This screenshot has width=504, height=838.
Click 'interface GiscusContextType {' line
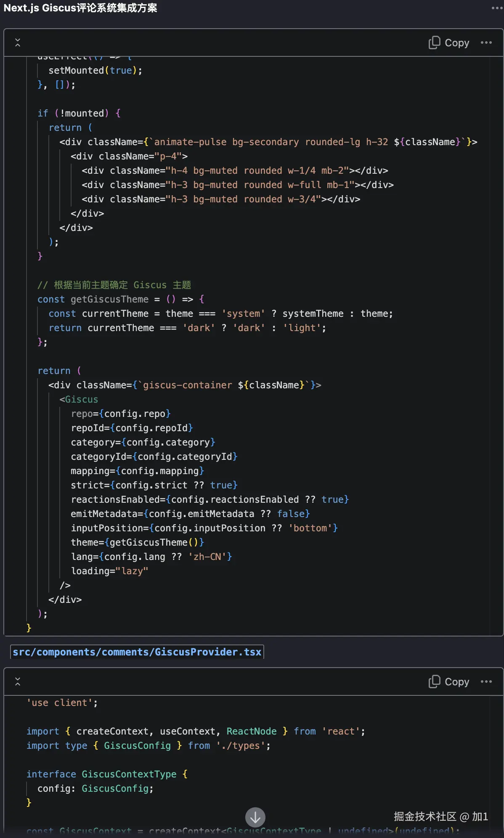(x=107, y=774)
